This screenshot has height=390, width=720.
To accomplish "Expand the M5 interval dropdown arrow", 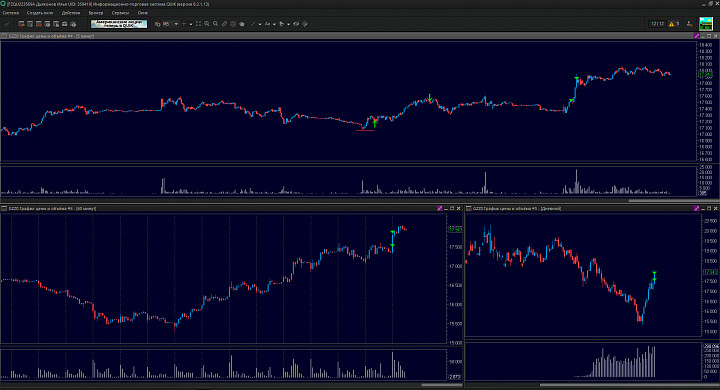I will [176, 24].
